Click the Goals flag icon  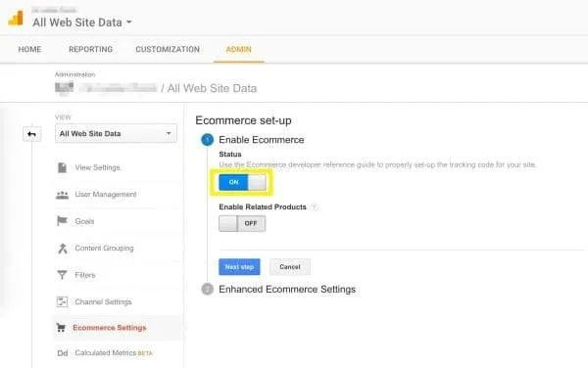pyautogui.click(x=63, y=221)
